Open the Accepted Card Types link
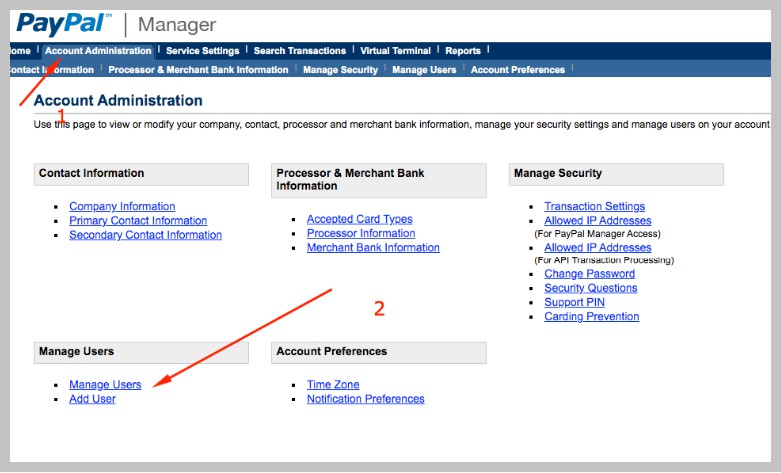This screenshot has height=473, width=781. coord(359,219)
